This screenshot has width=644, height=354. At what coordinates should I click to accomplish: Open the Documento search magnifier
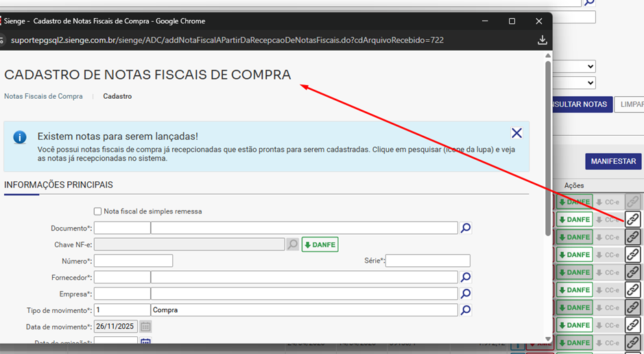(465, 228)
